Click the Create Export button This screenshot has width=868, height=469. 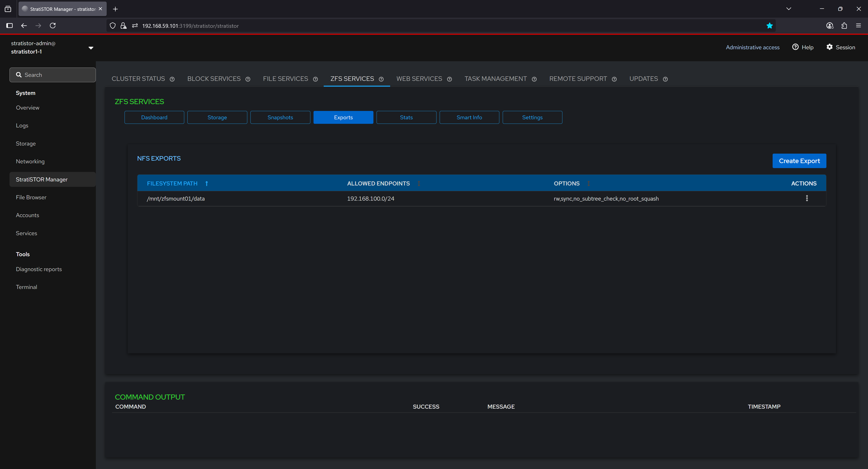pyautogui.click(x=799, y=161)
